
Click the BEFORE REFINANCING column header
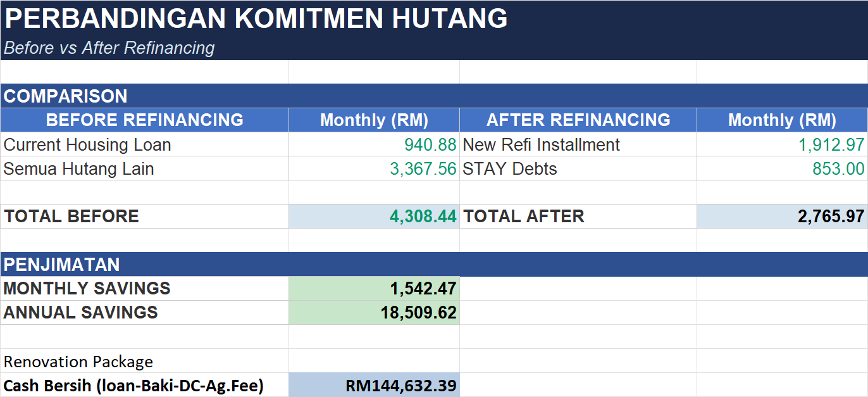tap(145, 120)
